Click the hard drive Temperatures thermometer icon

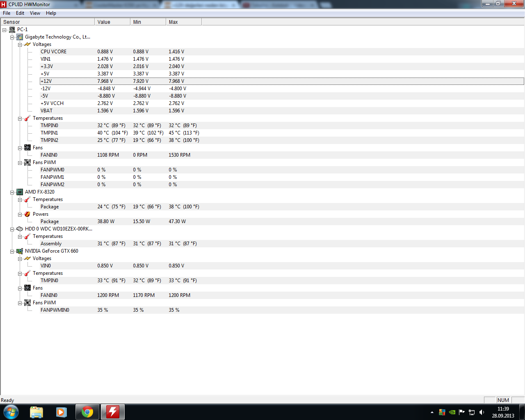[x=27, y=236]
